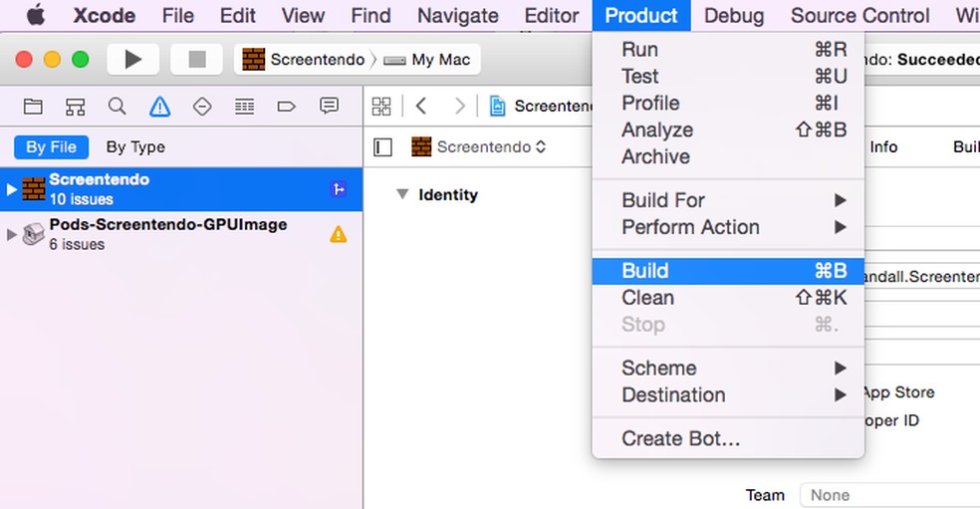Image resolution: width=980 pixels, height=509 pixels.
Task: Open the Project navigator folder icon
Action: click(33, 107)
